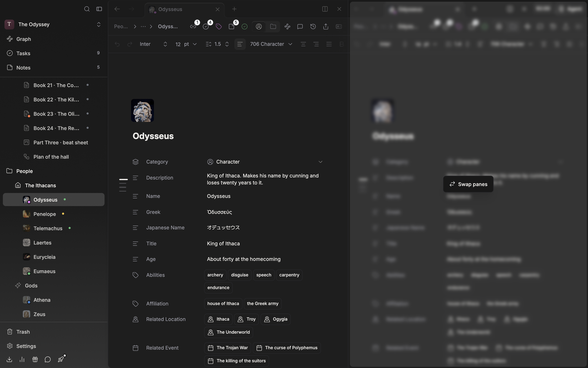Viewport: 588px width, 368px height.
Task: Open the 706 Character count dropdown
Action: 271,44
